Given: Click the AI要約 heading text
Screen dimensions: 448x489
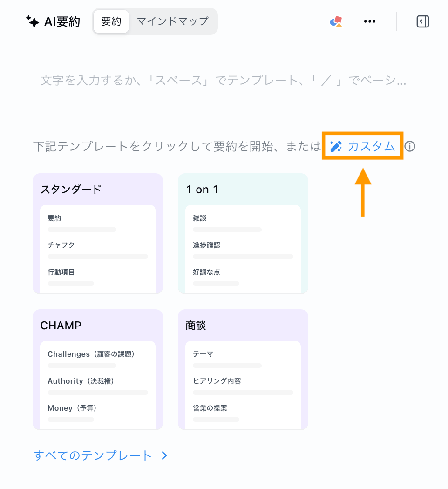Looking at the screenshot, I should pyautogui.click(x=62, y=22).
